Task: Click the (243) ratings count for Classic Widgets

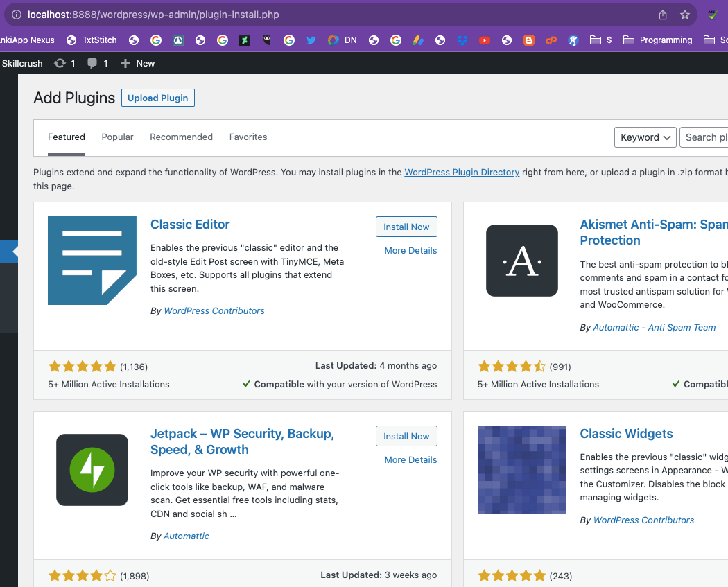Action: pos(560,577)
